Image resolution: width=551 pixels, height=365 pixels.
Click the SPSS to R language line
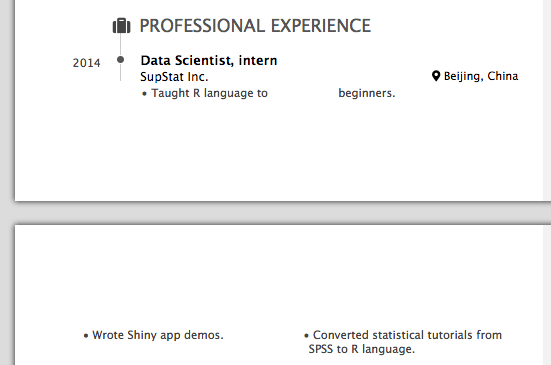(x=362, y=349)
